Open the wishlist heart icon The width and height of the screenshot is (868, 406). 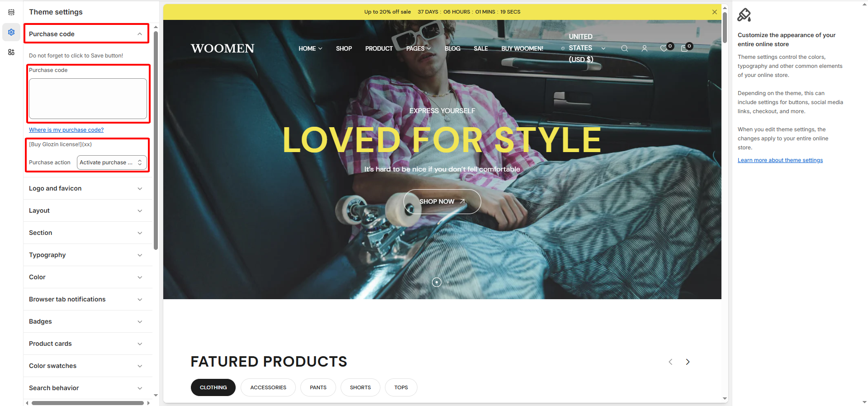[x=664, y=48]
